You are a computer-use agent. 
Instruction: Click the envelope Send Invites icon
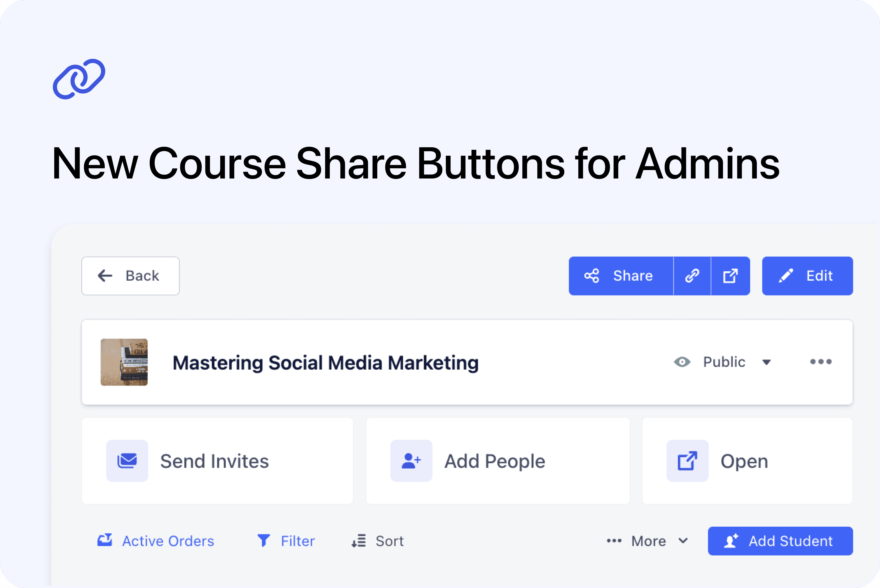[127, 461]
